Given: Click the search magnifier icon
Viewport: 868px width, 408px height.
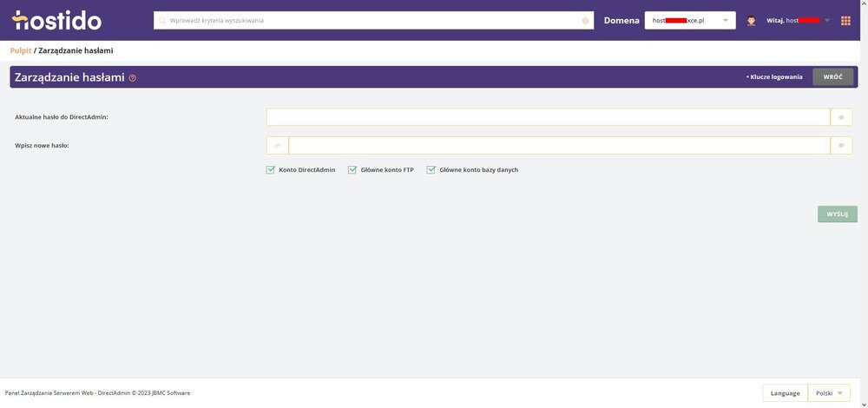Looking at the screenshot, I should click(162, 20).
